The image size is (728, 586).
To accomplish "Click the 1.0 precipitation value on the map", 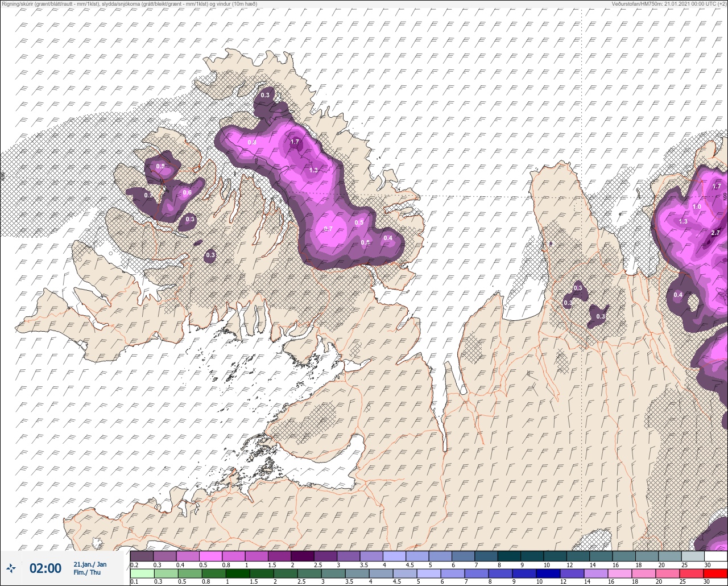I will (x=697, y=207).
